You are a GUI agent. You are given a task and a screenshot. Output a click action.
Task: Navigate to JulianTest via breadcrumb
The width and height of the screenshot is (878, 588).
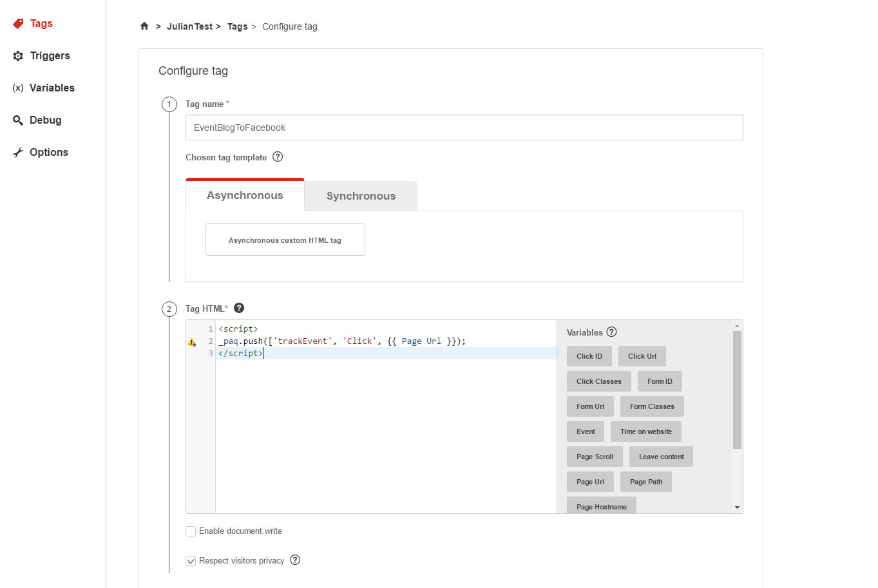click(189, 26)
